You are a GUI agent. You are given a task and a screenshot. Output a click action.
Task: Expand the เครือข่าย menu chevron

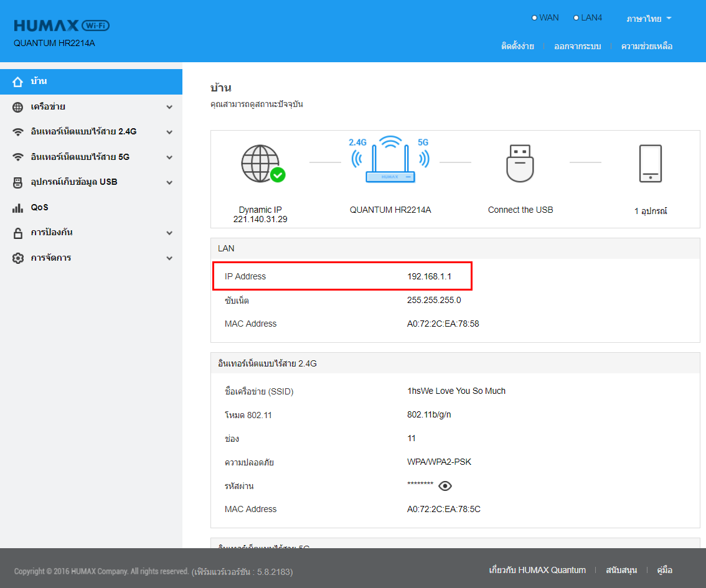pyautogui.click(x=169, y=107)
